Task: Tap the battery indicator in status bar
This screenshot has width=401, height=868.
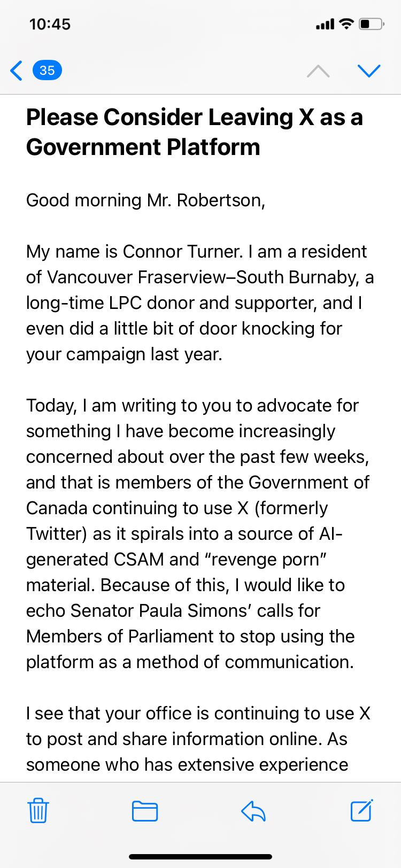Action: coord(371,24)
